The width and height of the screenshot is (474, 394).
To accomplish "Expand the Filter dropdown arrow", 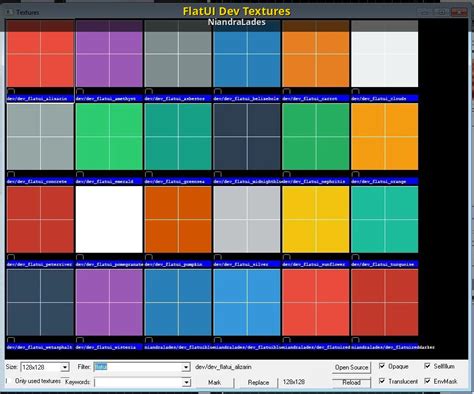I will tap(186, 367).
